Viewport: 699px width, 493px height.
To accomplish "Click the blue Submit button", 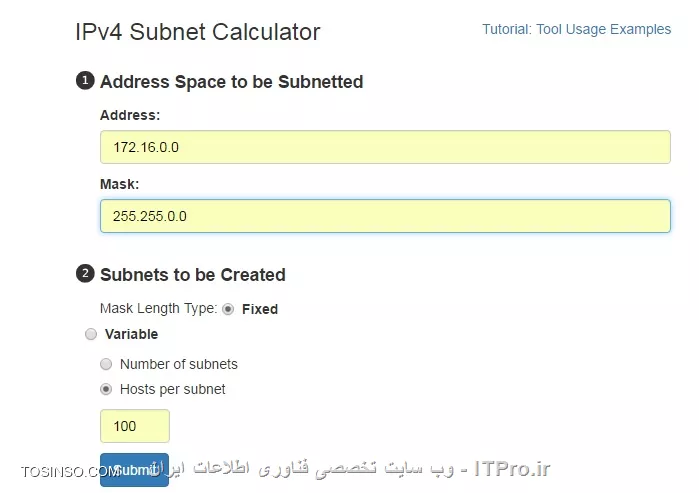I will click(134, 470).
